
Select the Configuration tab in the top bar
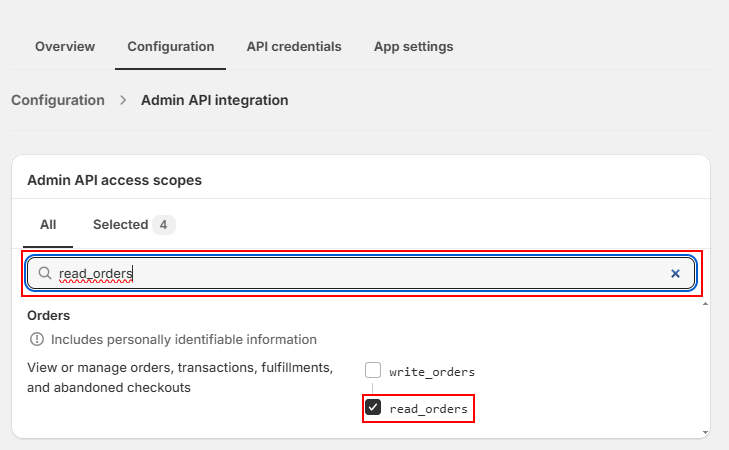[170, 46]
